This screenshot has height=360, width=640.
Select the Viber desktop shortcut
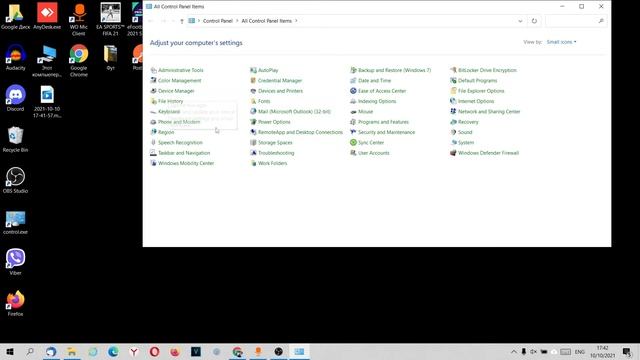[x=16, y=262]
